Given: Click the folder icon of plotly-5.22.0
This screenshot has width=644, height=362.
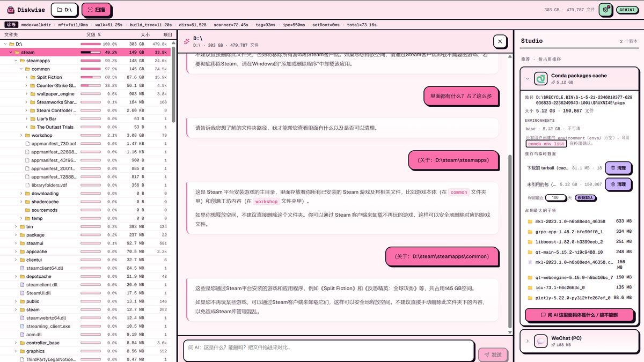Looking at the screenshot, I should coord(530,298).
